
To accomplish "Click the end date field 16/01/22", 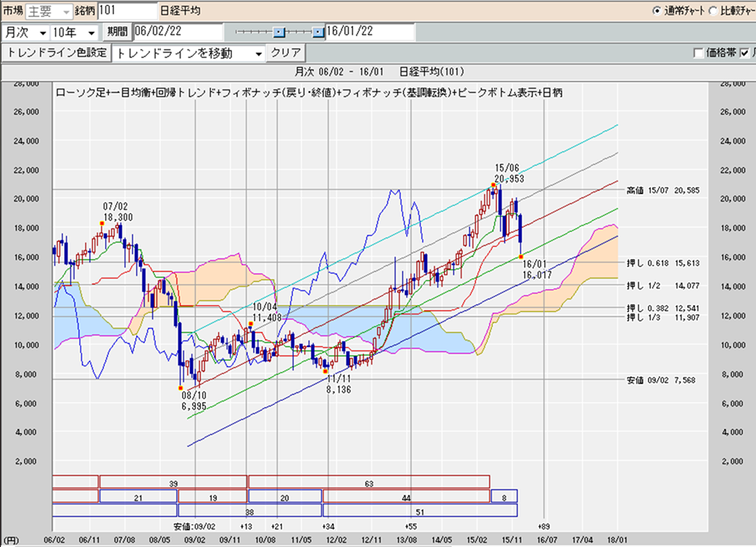I will pos(370,32).
